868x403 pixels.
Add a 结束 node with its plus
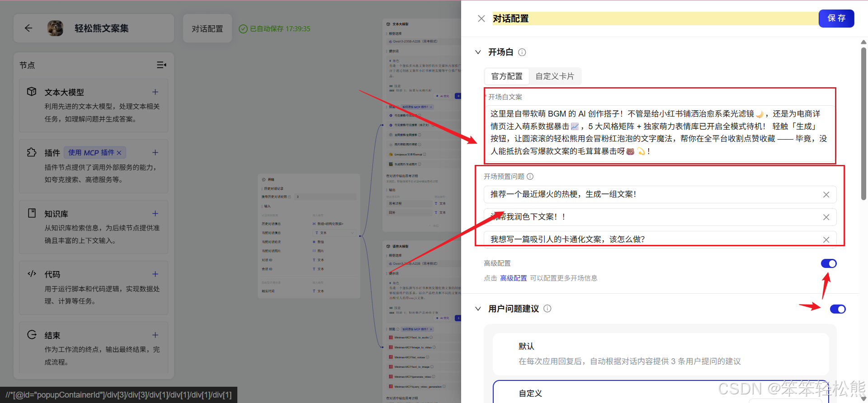click(155, 335)
